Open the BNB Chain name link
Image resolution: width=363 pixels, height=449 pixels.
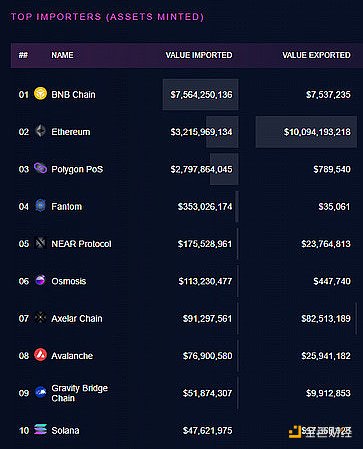pos(73,95)
